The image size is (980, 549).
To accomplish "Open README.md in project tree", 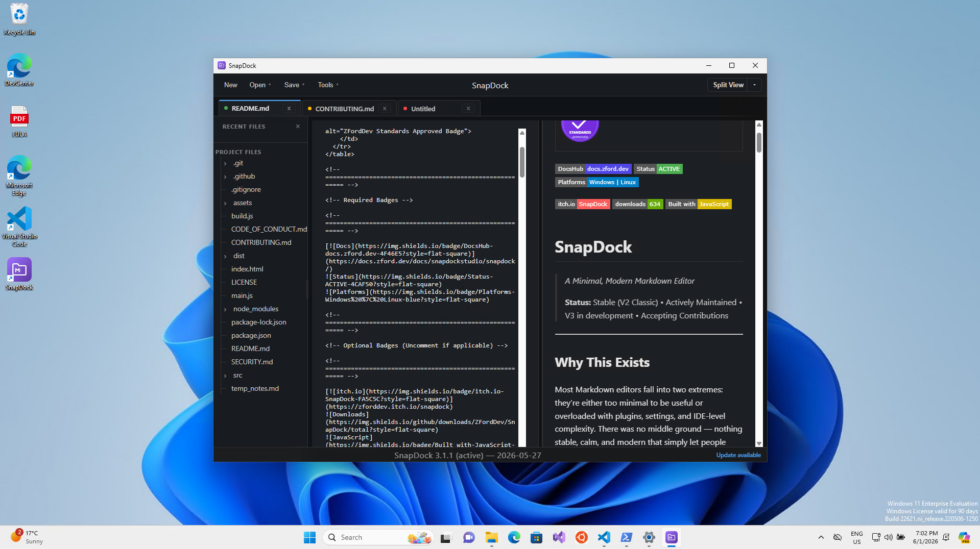I will pos(250,348).
